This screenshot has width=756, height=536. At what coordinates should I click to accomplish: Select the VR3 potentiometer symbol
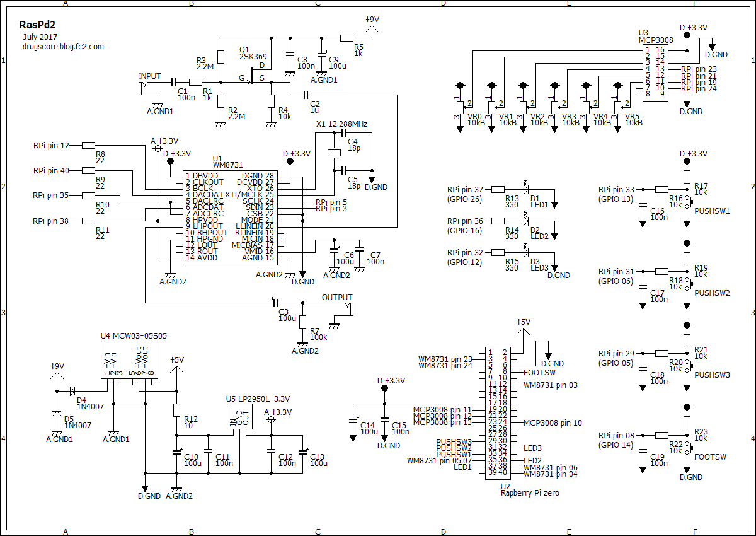pyautogui.click(x=554, y=106)
